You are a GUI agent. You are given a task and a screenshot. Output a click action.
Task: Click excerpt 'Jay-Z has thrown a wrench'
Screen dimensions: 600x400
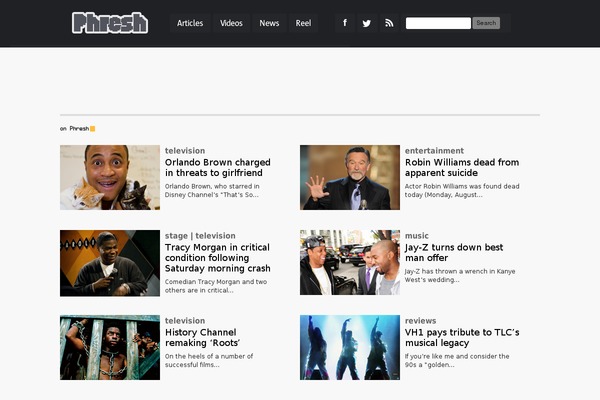coord(460,275)
